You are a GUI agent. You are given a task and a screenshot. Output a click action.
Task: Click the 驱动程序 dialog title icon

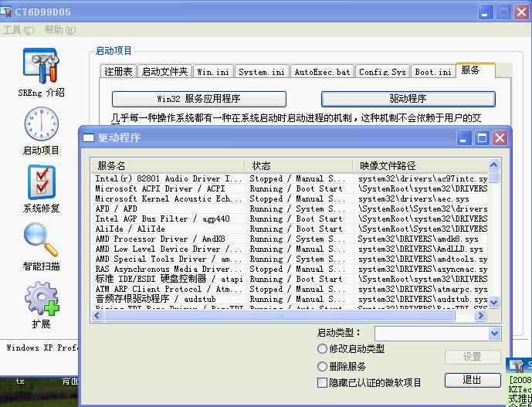88,137
